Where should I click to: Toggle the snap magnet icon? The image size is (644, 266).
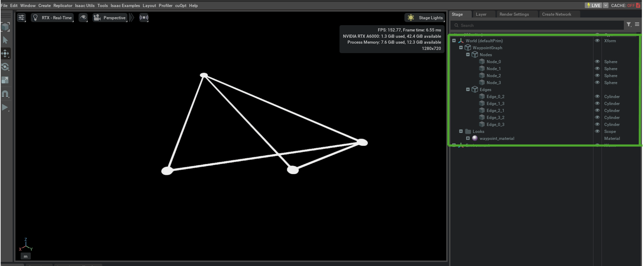pyautogui.click(x=5, y=94)
